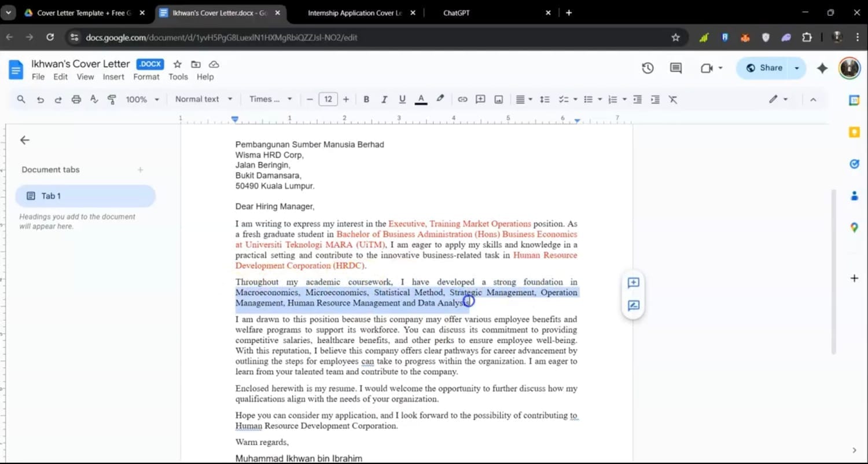Click the clear formatting icon
The width and height of the screenshot is (868, 464).
673,100
